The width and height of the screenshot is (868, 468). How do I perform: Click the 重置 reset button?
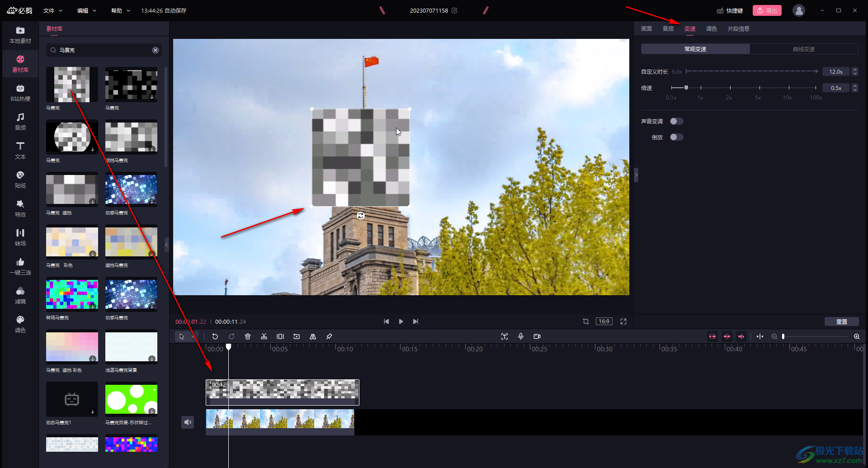[842, 321]
